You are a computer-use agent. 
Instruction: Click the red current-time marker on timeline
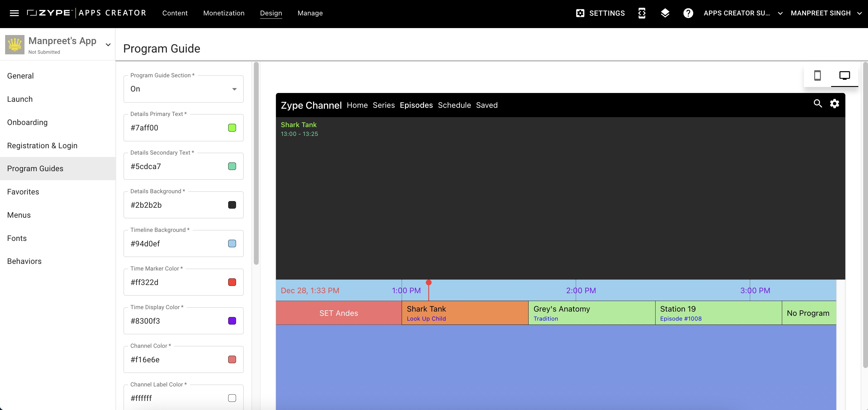pyautogui.click(x=429, y=290)
